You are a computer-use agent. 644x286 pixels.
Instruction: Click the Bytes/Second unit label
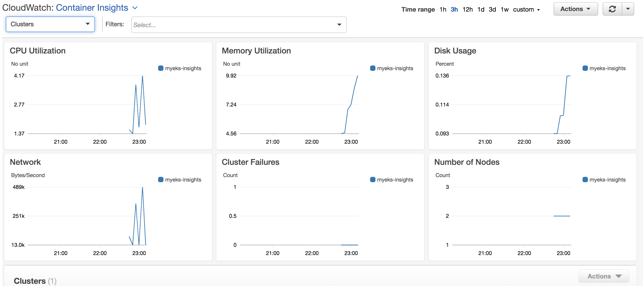click(x=28, y=175)
